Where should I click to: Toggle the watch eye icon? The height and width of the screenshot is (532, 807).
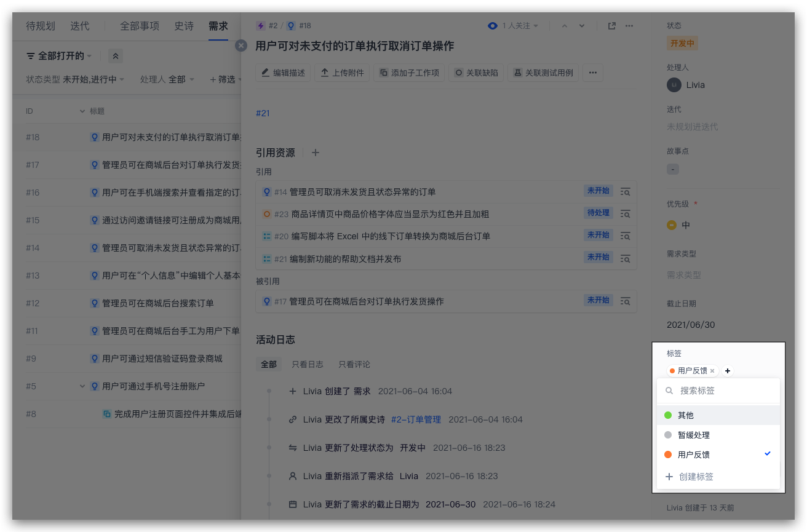click(x=493, y=26)
